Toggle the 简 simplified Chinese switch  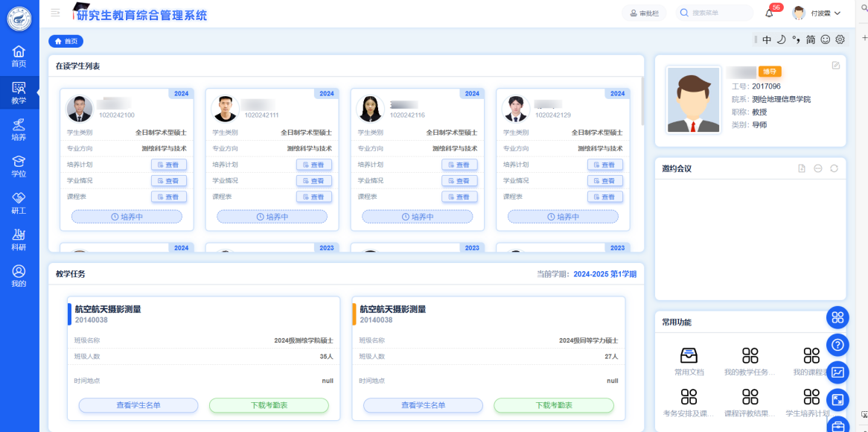click(x=811, y=40)
